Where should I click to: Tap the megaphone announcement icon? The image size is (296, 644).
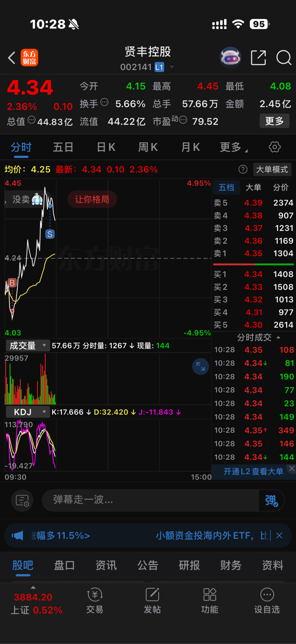(x=17, y=535)
